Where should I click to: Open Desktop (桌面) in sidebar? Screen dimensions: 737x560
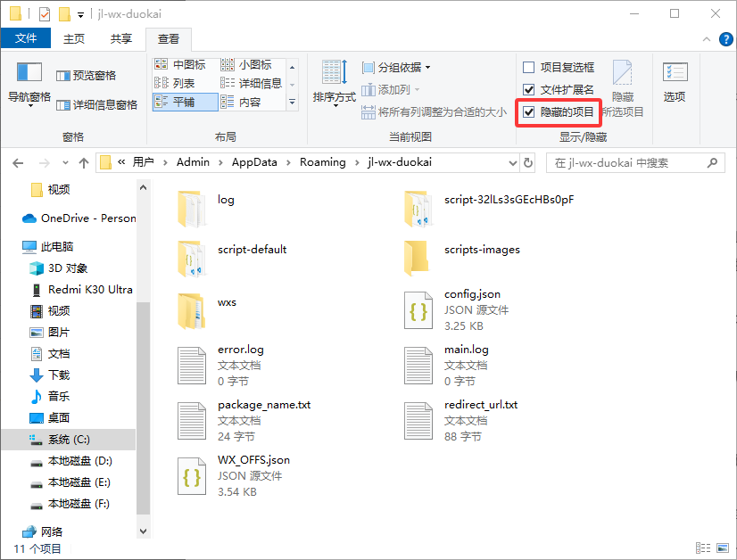[x=50, y=417]
